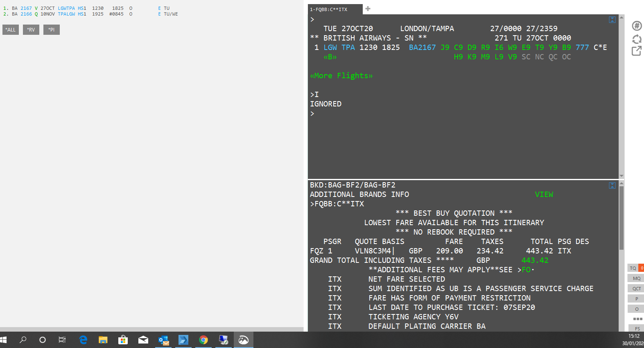
Task: Click the 777 aircraft type link
Action: (x=582, y=47)
